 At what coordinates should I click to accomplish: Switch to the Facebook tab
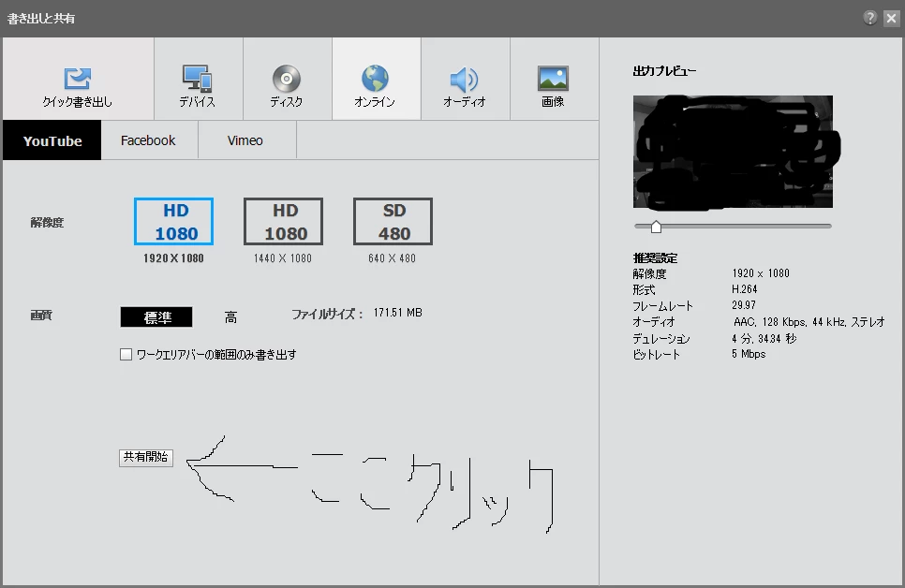[x=149, y=140]
